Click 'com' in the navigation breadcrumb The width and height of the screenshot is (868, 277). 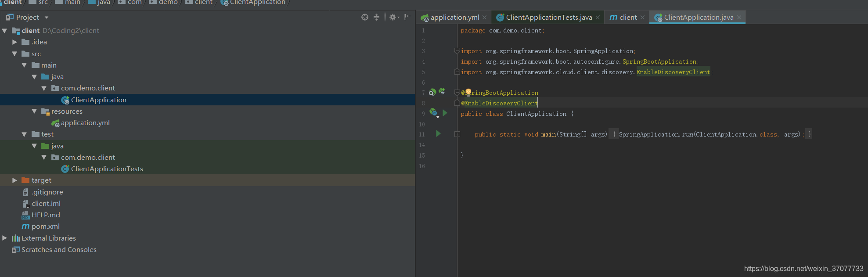134,2
